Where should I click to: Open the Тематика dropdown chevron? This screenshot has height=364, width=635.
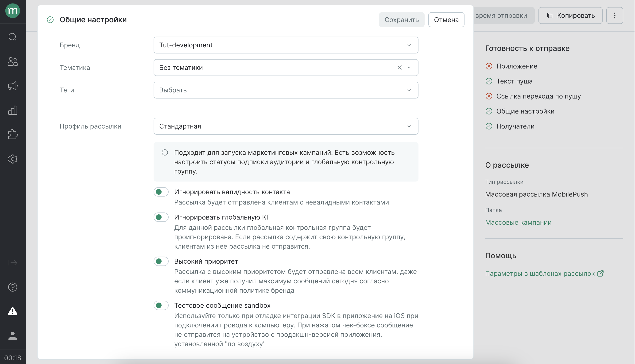(x=409, y=68)
